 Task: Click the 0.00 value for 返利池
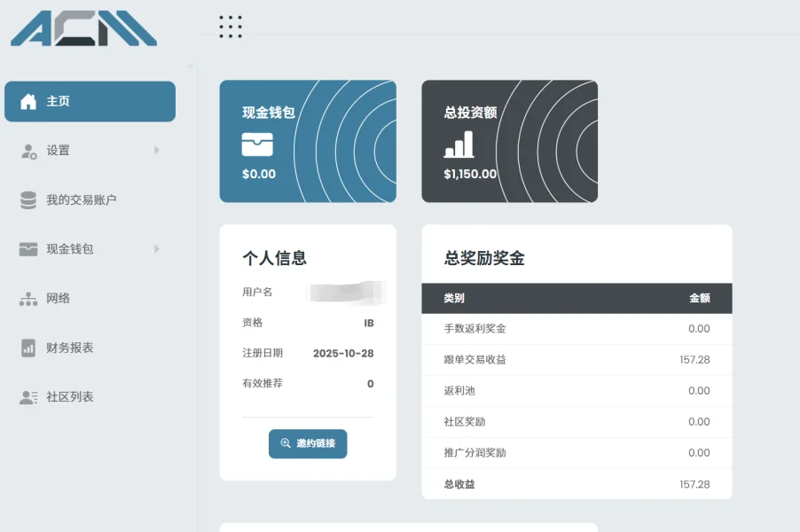[x=699, y=391]
